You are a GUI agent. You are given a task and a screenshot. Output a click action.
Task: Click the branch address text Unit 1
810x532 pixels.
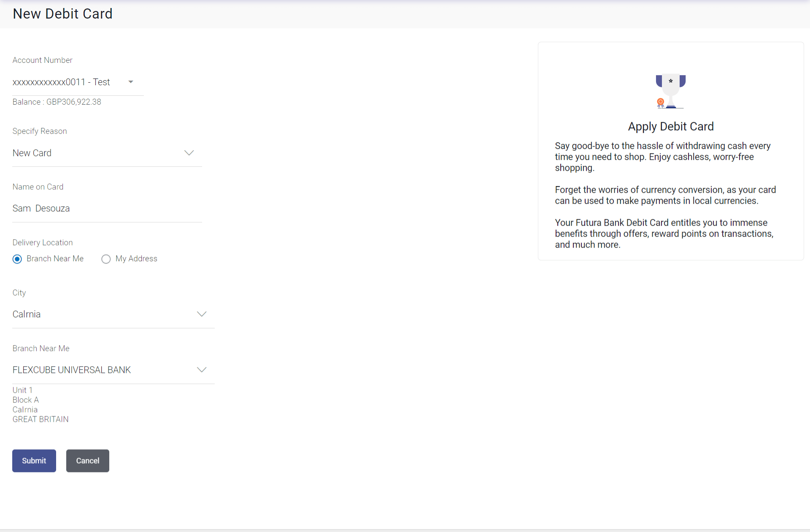(22, 390)
